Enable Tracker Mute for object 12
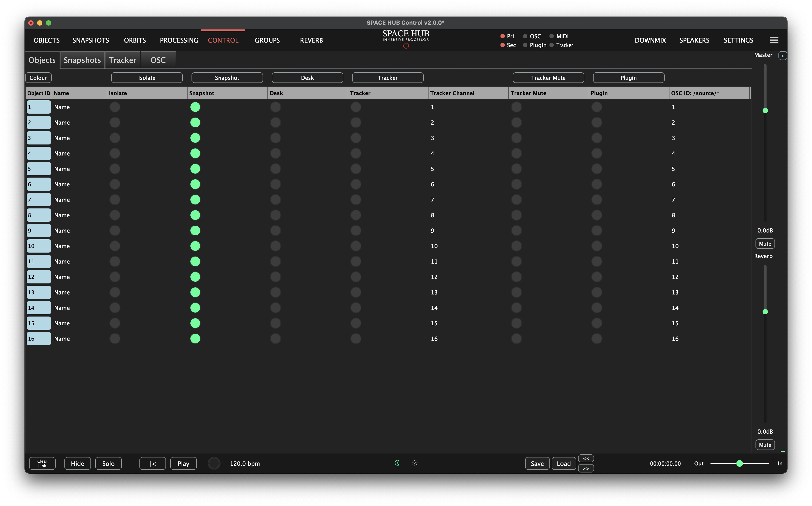The height and width of the screenshot is (506, 812). click(516, 277)
